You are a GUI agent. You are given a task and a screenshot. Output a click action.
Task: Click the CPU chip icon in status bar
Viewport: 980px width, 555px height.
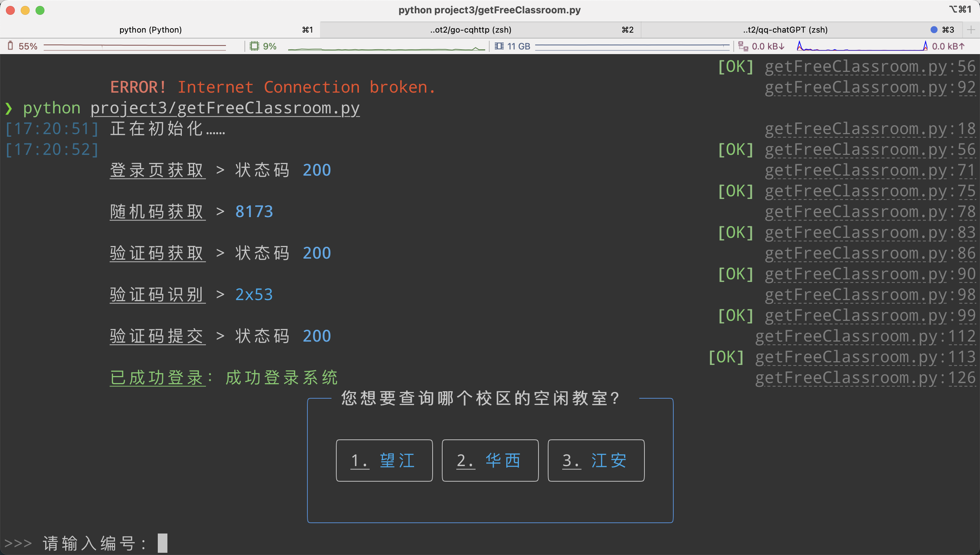[x=254, y=46]
